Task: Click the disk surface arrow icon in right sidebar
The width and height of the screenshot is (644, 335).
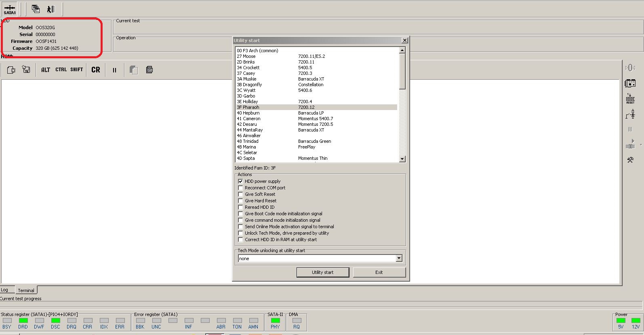Action: click(630, 144)
